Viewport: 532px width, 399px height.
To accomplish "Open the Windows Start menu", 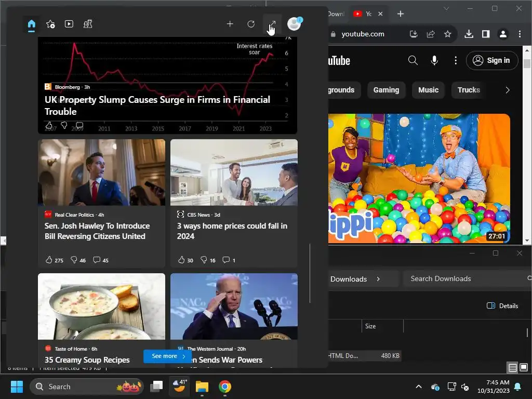I will pos(17,387).
